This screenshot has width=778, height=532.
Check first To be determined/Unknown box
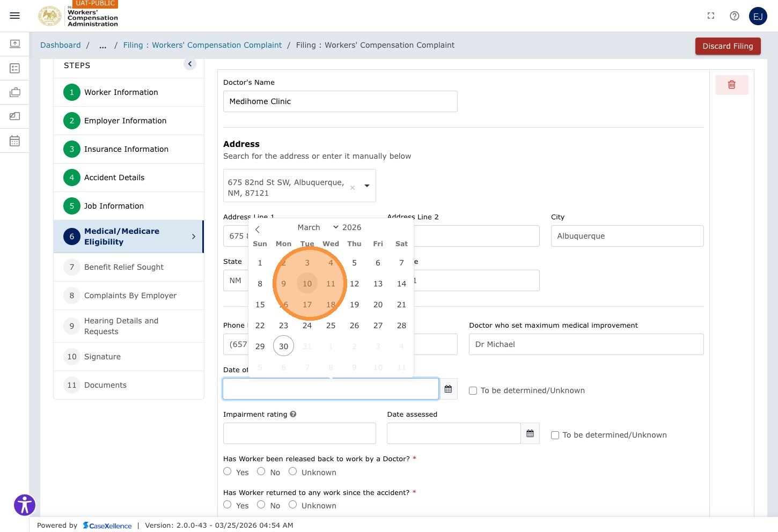(473, 390)
